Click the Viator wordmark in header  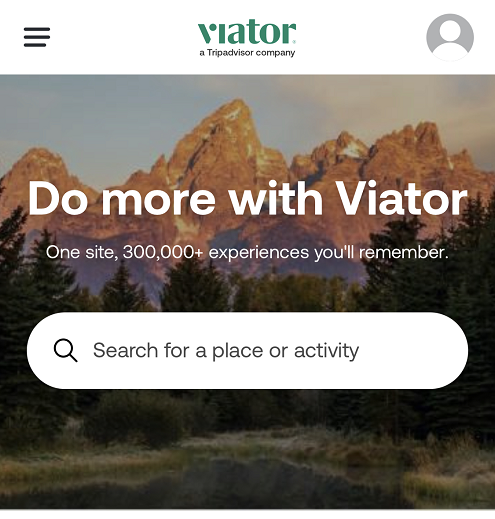click(247, 32)
